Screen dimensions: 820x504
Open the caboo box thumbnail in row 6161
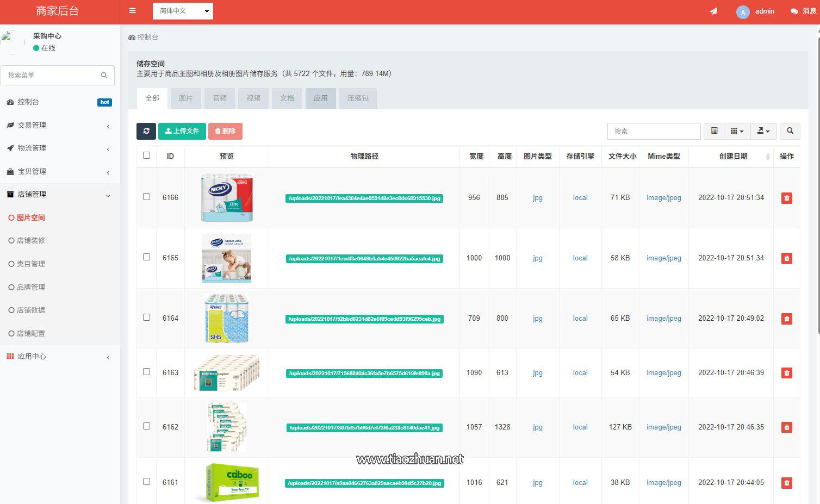(x=227, y=482)
